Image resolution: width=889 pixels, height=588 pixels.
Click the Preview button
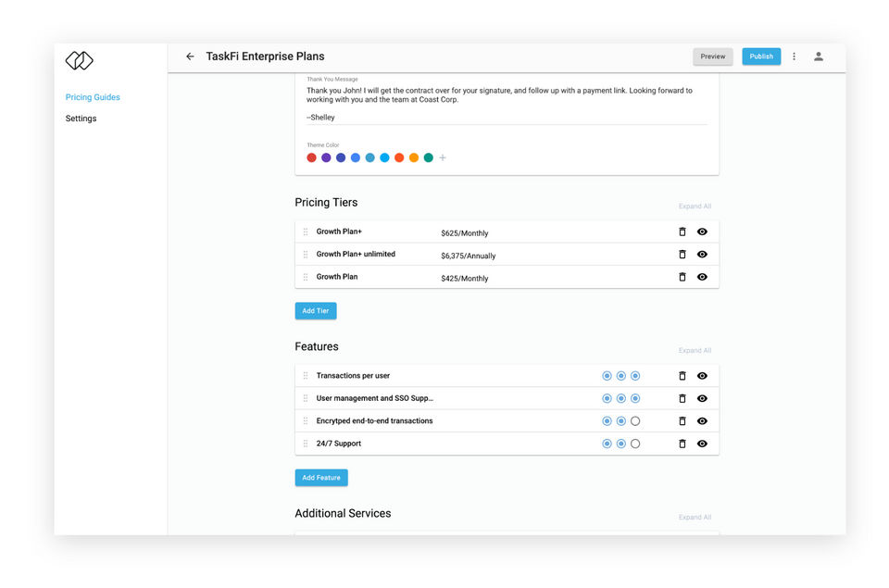pyautogui.click(x=713, y=56)
